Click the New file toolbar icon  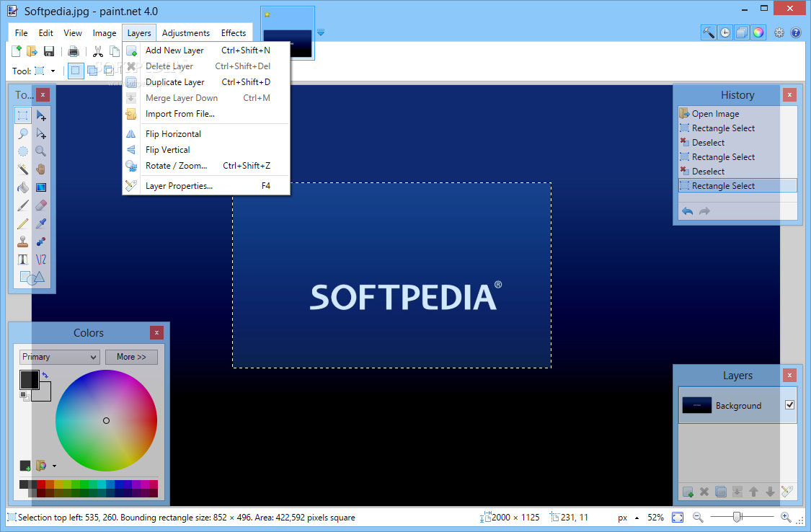click(x=17, y=50)
